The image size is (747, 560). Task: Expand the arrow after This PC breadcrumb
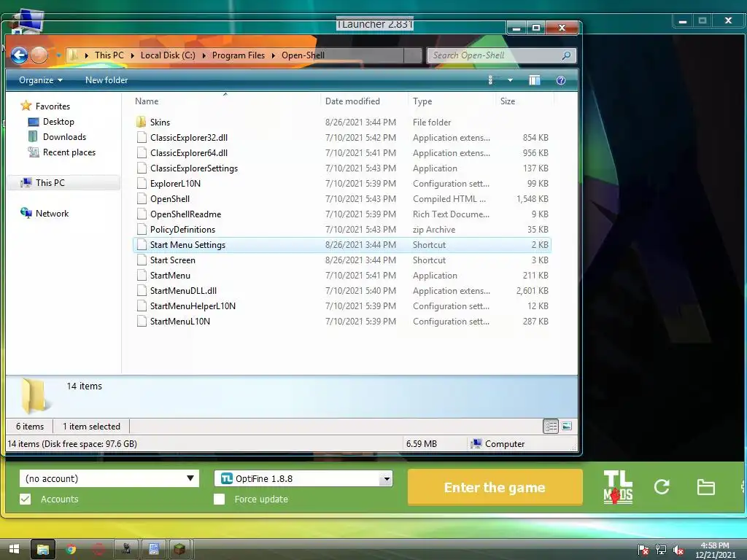tap(133, 55)
